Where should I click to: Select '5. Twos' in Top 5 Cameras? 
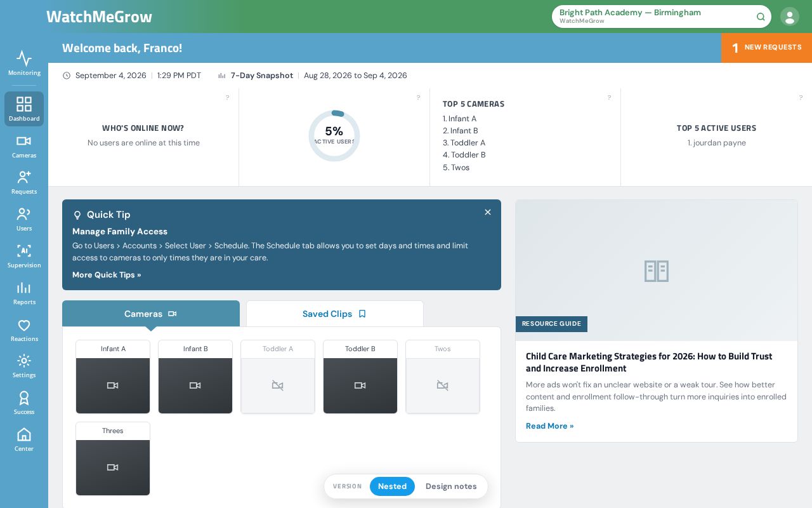click(x=456, y=168)
